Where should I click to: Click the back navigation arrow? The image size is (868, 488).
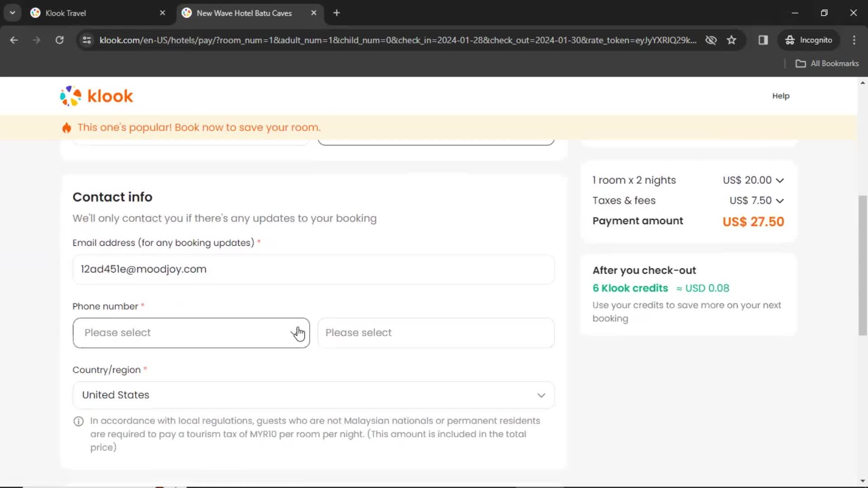tap(14, 40)
